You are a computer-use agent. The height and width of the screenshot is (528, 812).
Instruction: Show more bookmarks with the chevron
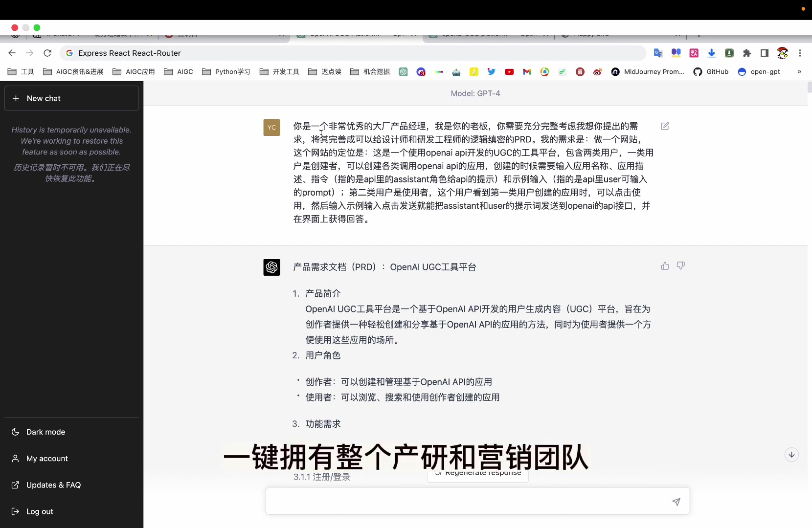pos(799,72)
